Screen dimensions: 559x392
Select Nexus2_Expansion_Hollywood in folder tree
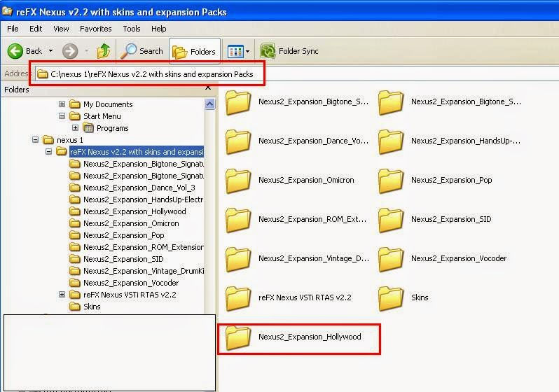[x=134, y=211]
